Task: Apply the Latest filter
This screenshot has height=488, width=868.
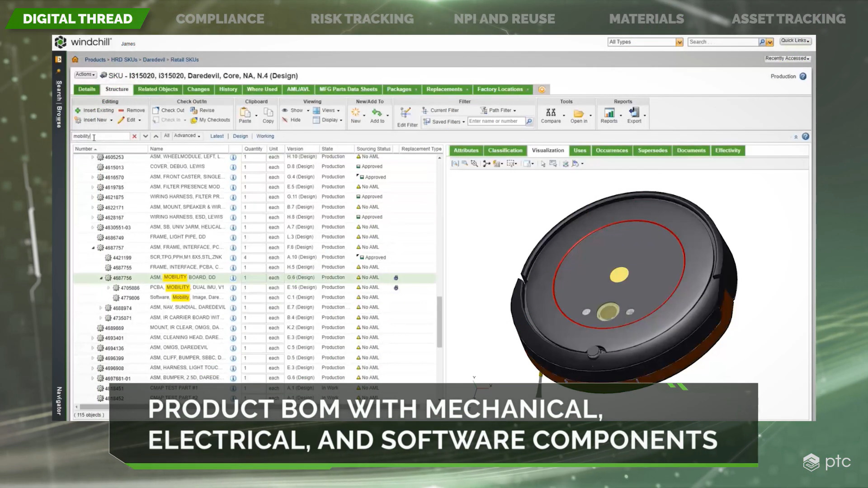Action: tap(217, 136)
